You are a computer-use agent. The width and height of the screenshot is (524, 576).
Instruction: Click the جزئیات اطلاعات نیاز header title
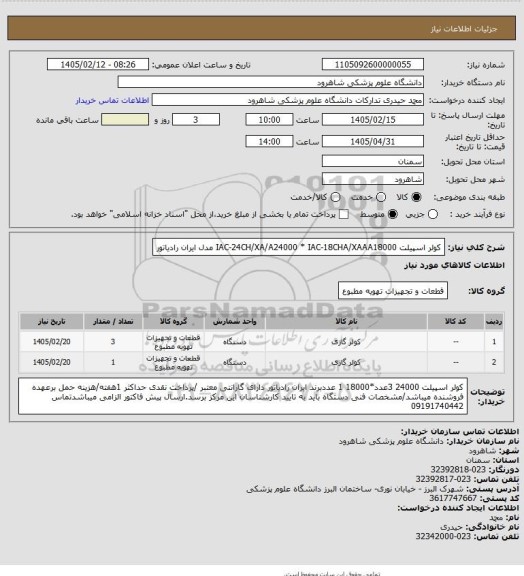pos(464,29)
